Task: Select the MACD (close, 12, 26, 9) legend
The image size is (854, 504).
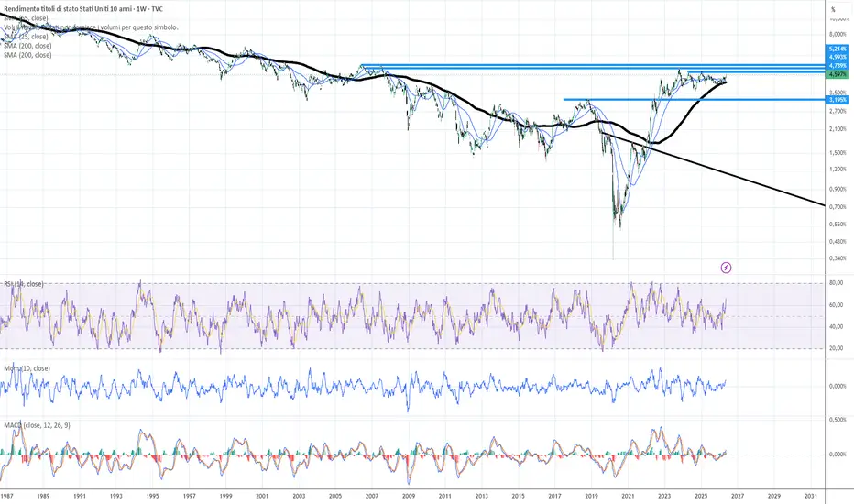Action: pos(37,425)
